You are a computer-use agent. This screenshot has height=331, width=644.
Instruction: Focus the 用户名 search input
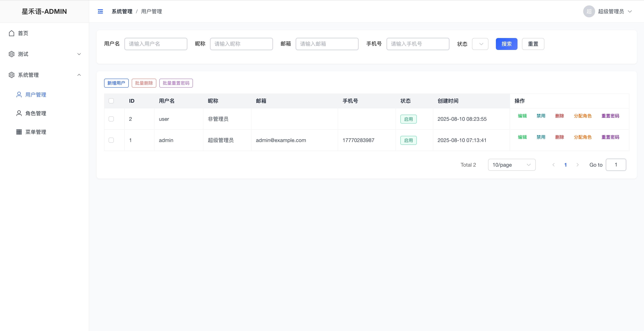click(x=156, y=44)
